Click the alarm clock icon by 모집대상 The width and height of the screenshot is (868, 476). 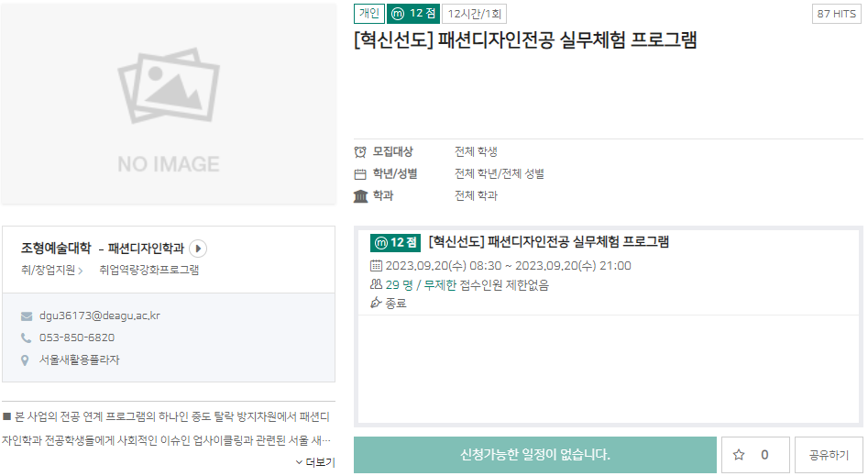click(x=360, y=152)
